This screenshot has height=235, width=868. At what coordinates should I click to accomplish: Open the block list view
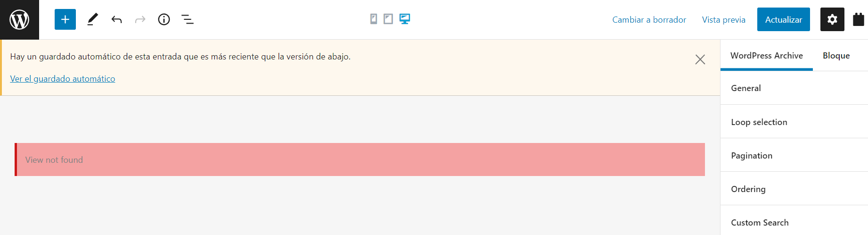click(x=188, y=19)
